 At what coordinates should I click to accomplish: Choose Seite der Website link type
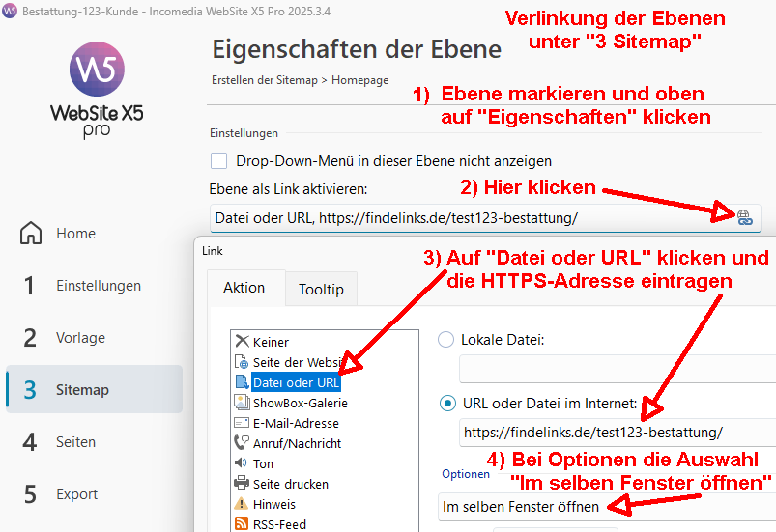tap(284, 362)
